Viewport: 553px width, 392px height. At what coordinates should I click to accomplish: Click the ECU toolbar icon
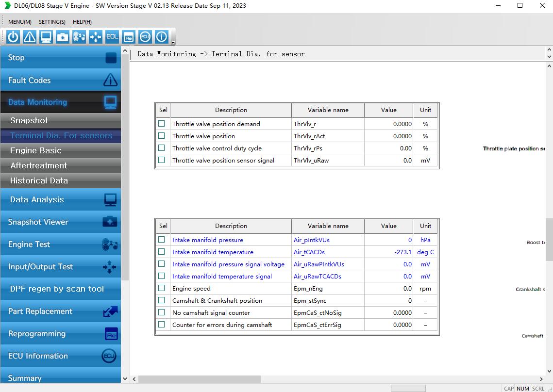145,37
